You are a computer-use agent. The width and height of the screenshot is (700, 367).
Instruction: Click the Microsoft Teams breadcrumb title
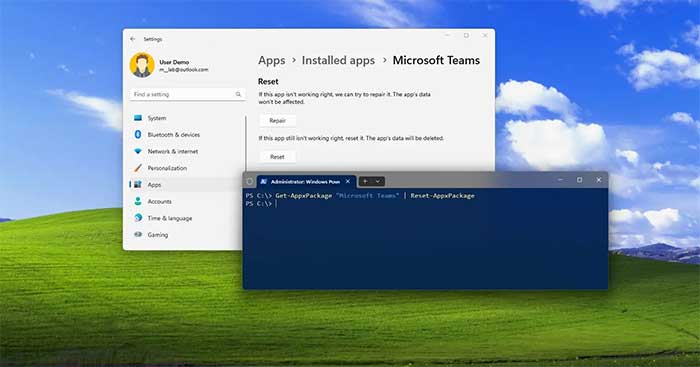[x=436, y=60]
